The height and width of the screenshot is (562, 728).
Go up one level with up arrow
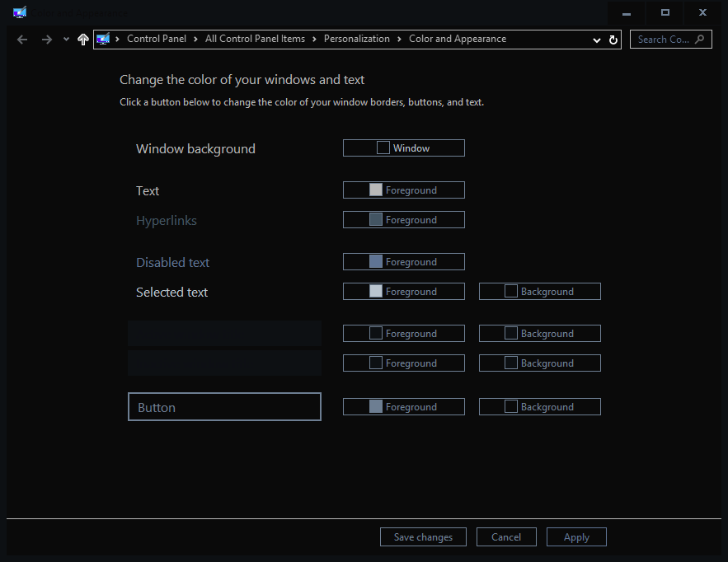tap(83, 40)
